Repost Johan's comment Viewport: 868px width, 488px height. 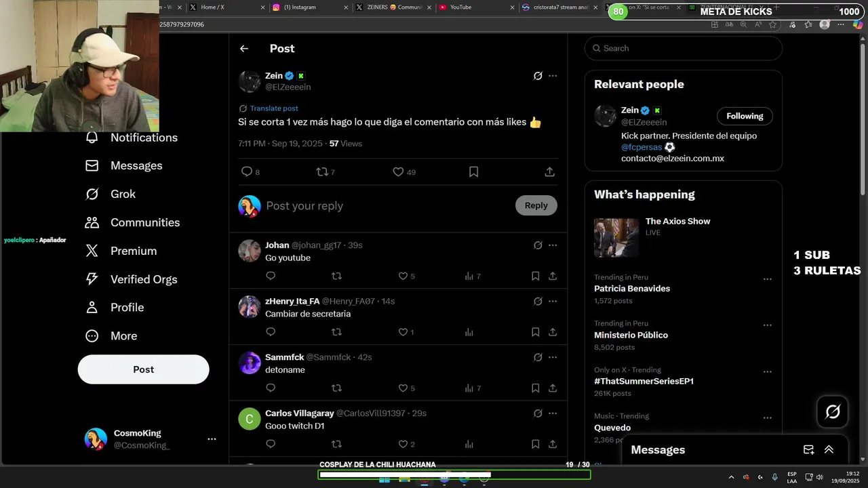tap(336, 276)
